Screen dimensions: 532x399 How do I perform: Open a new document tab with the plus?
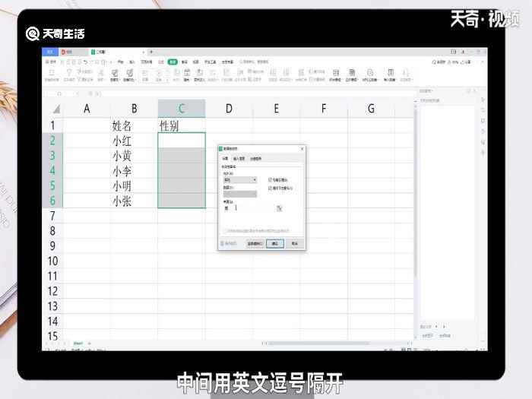coord(150,52)
